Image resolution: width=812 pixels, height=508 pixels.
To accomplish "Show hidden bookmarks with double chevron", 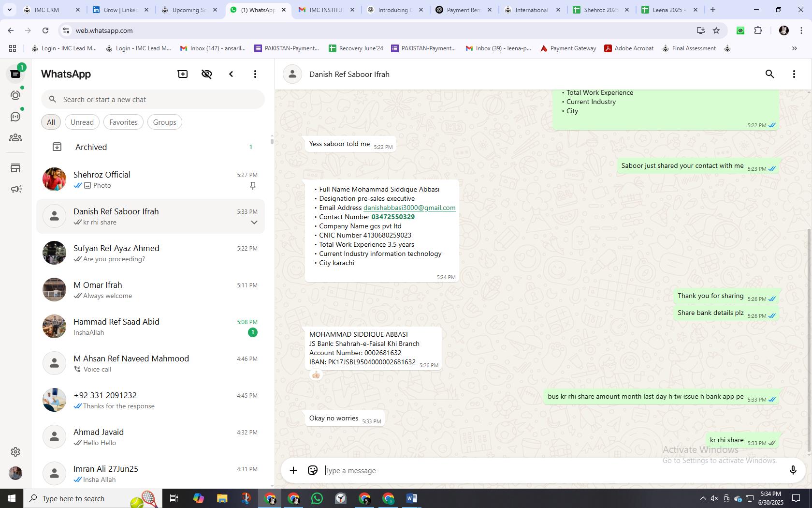I will [x=794, y=48].
